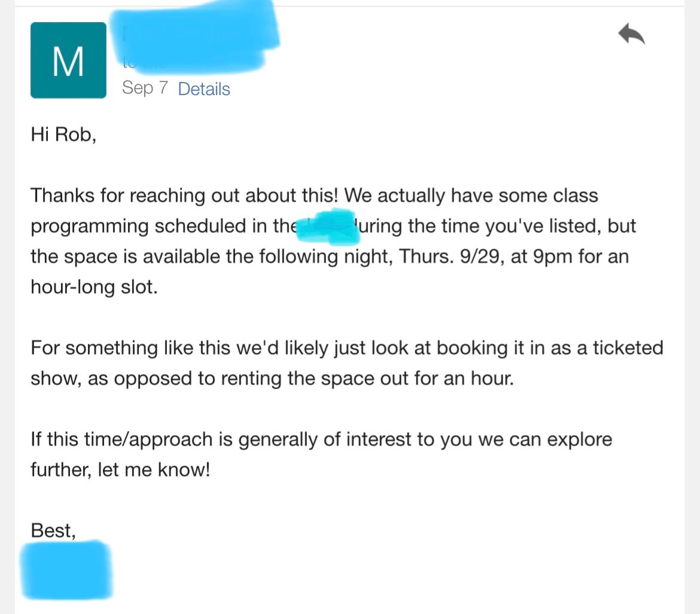Click the Sep 7 date stamp
This screenshot has width=700, height=614.
(145, 88)
